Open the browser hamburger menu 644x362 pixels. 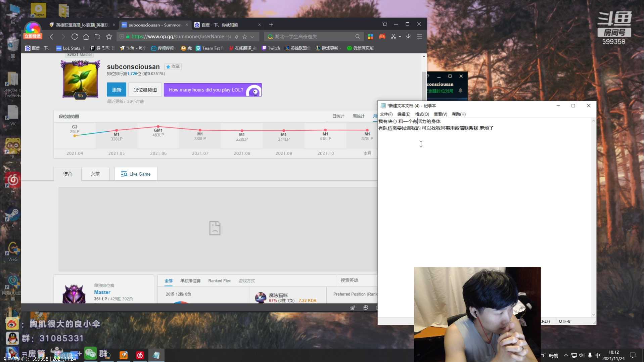[419, 37]
